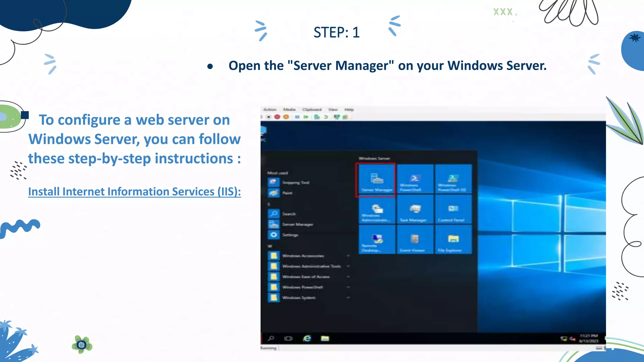
Task: Click the letter W heading in app list
Action: tap(269, 246)
